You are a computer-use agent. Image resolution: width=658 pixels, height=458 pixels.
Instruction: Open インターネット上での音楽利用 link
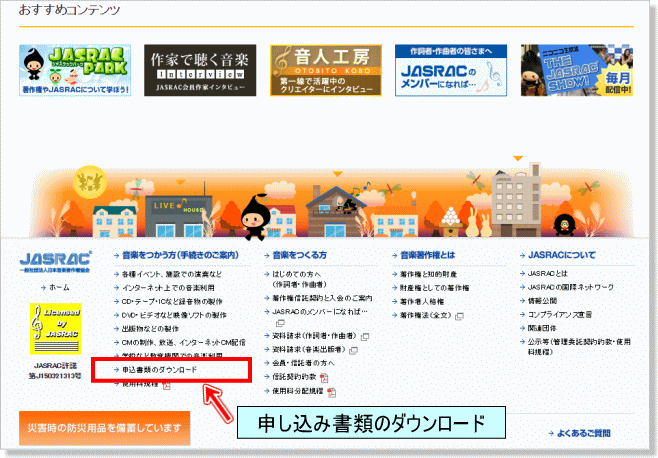168,288
